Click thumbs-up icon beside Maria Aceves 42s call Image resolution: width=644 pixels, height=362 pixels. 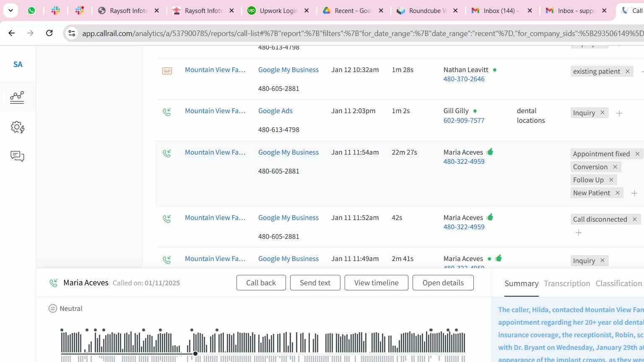point(490,217)
